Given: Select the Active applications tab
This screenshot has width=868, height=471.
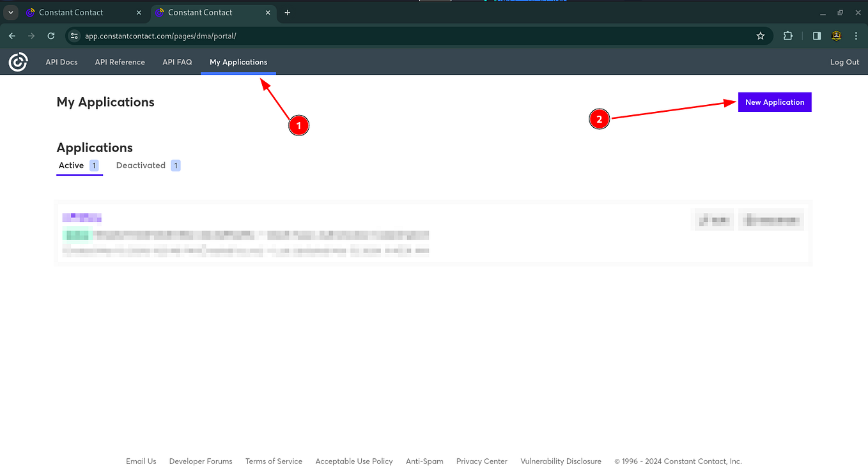Looking at the screenshot, I should pyautogui.click(x=70, y=165).
